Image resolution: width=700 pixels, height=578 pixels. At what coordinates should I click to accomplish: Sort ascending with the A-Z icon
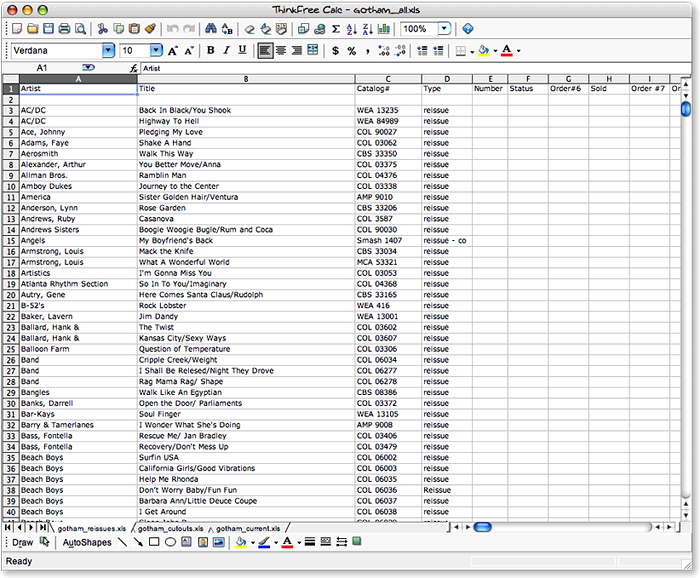pos(352,29)
